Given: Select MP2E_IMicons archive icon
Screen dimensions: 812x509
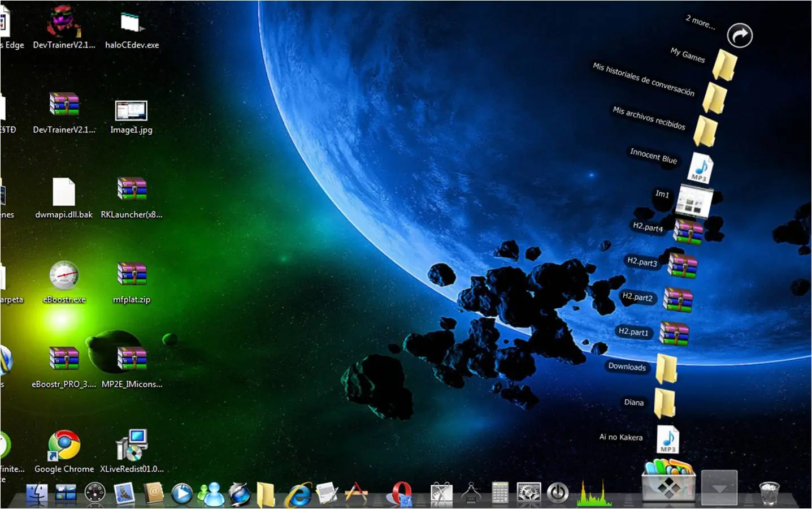Looking at the screenshot, I should tap(132, 359).
